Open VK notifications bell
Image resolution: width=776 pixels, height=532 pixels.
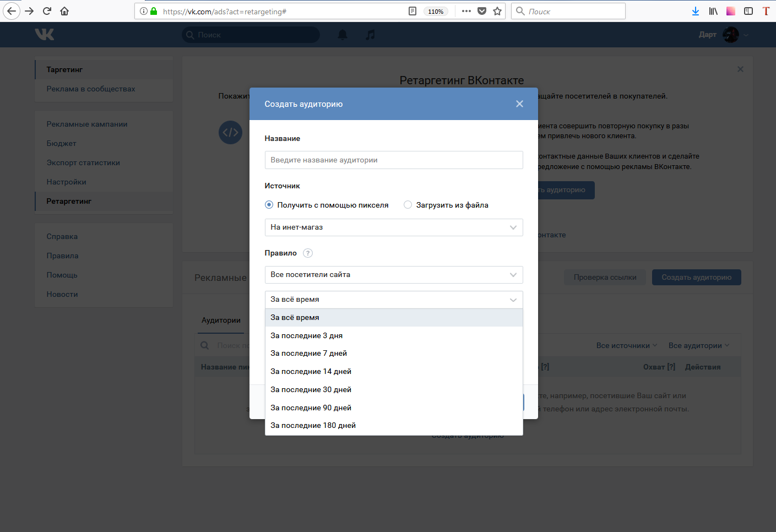point(343,35)
